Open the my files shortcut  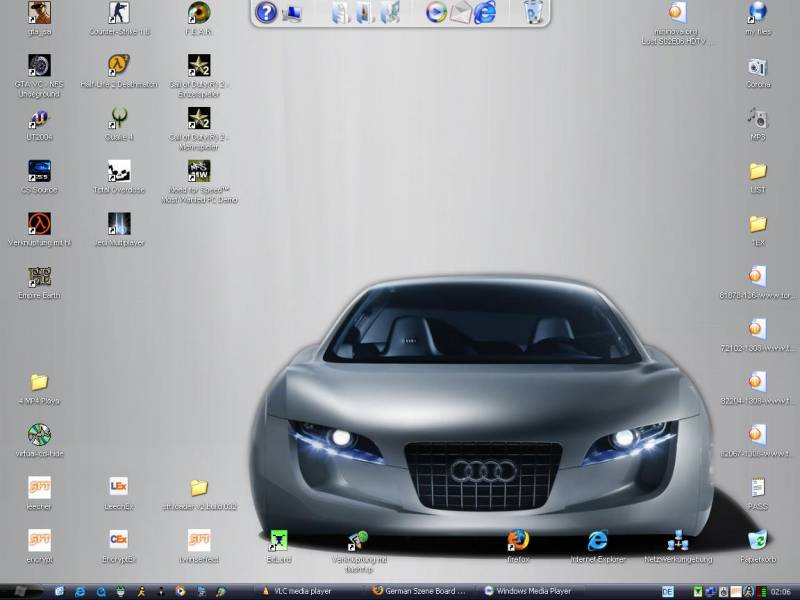pos(758,13)
